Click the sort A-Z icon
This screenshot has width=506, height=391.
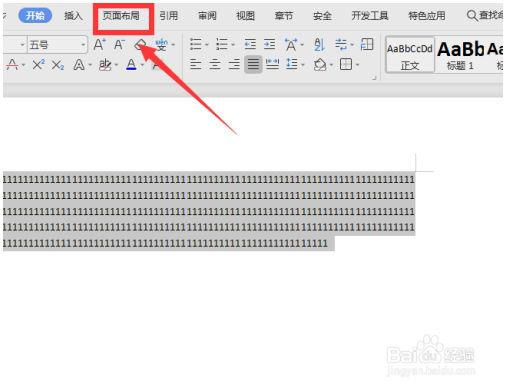pos(319,44)
